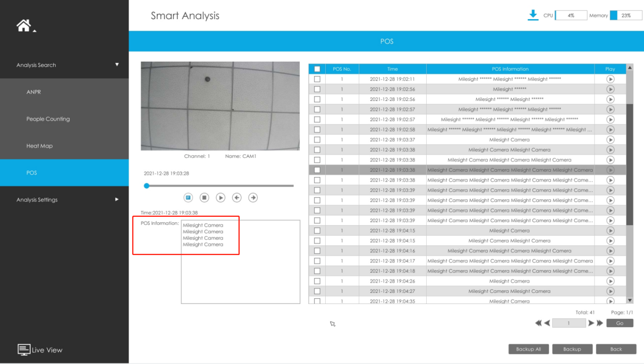Go to the next results page
Image resolution: width=644 pixels, height=364 pixels.
click(x=591, y=323)
